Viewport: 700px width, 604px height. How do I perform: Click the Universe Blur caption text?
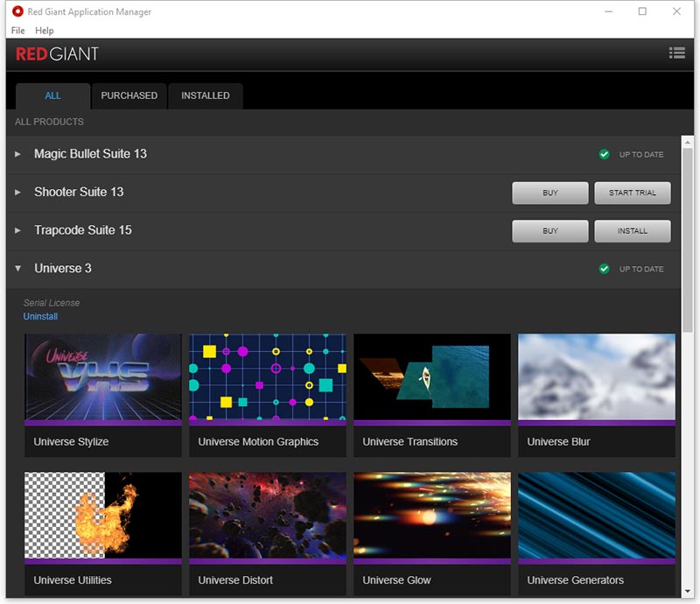tap(558, 442)
